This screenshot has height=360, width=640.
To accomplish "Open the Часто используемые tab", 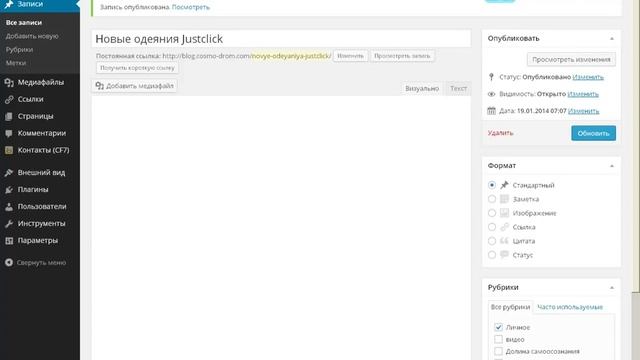I will pos(570,307).
